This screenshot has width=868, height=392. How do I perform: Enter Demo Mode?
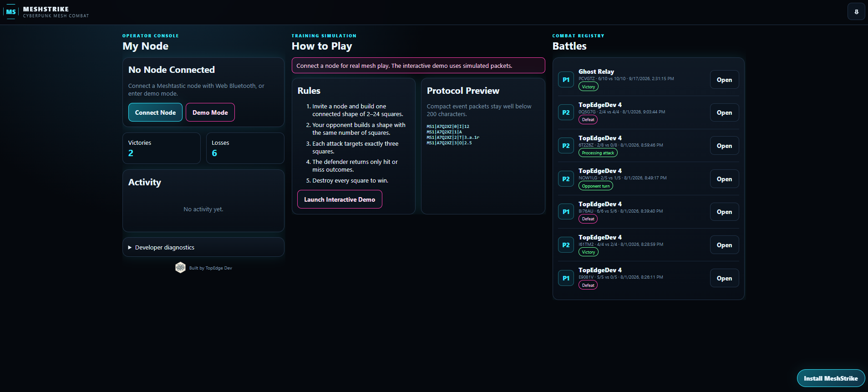tap(210, 112)
